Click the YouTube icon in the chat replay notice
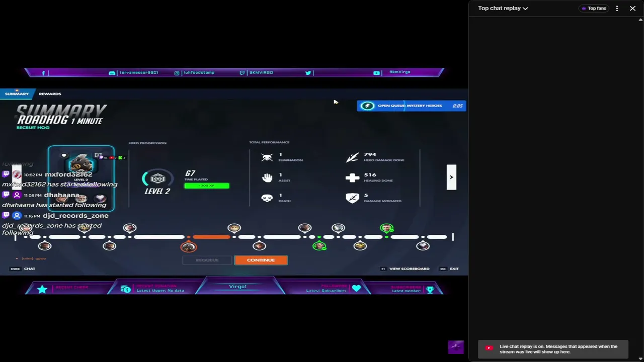 point(489,348)
